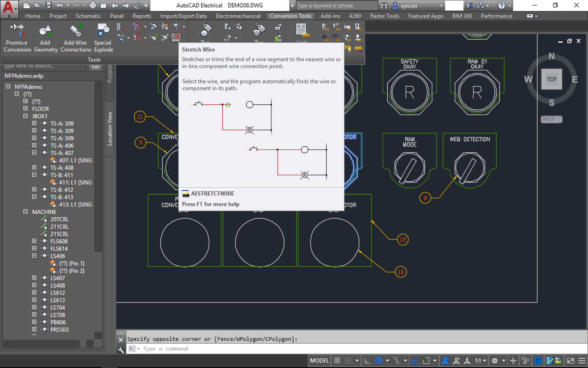
Task: Toggle the Grid display
Action: pos(337,360)
